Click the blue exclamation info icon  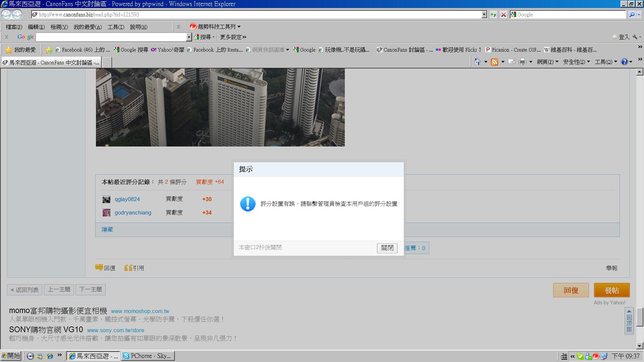tap(248, 204)
